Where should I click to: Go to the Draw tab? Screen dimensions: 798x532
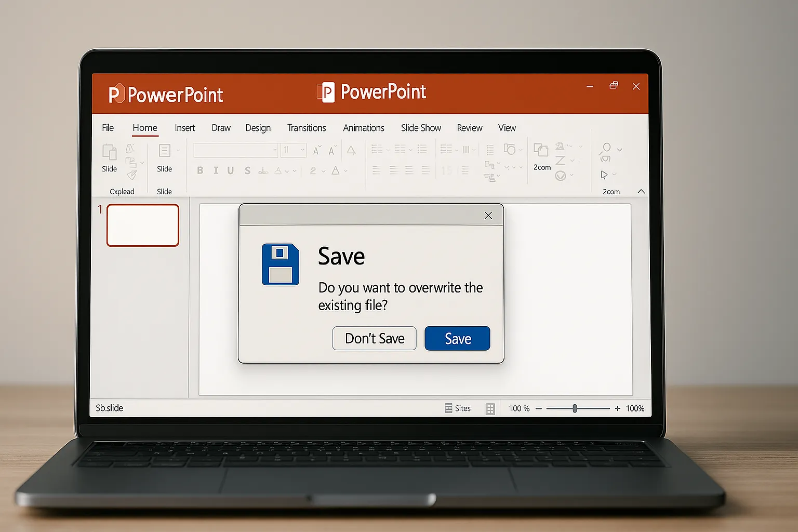click(221, 128)
